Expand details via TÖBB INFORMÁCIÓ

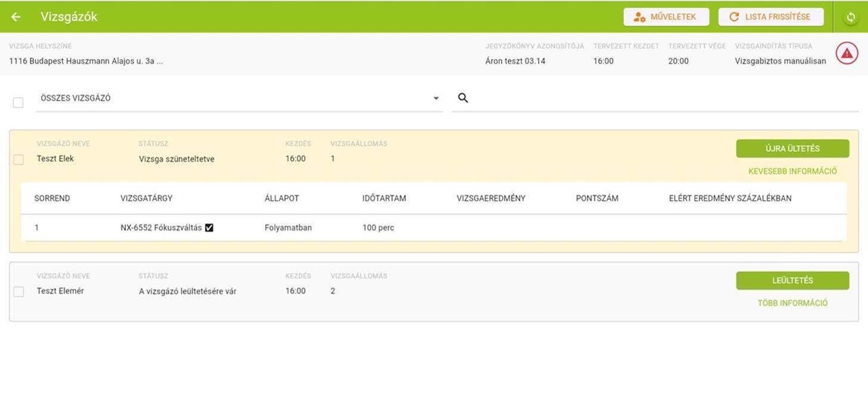792,303
